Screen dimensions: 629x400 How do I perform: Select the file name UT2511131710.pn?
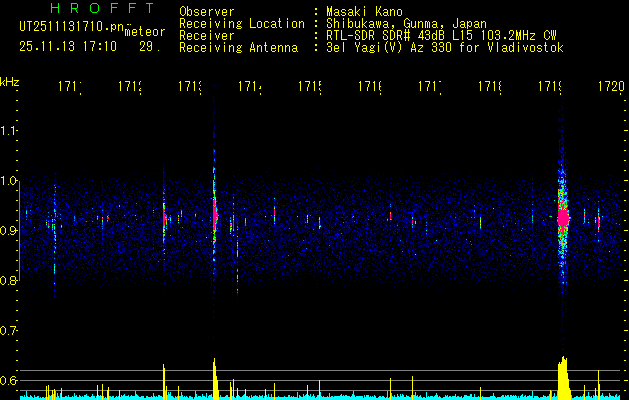[72, 27]
